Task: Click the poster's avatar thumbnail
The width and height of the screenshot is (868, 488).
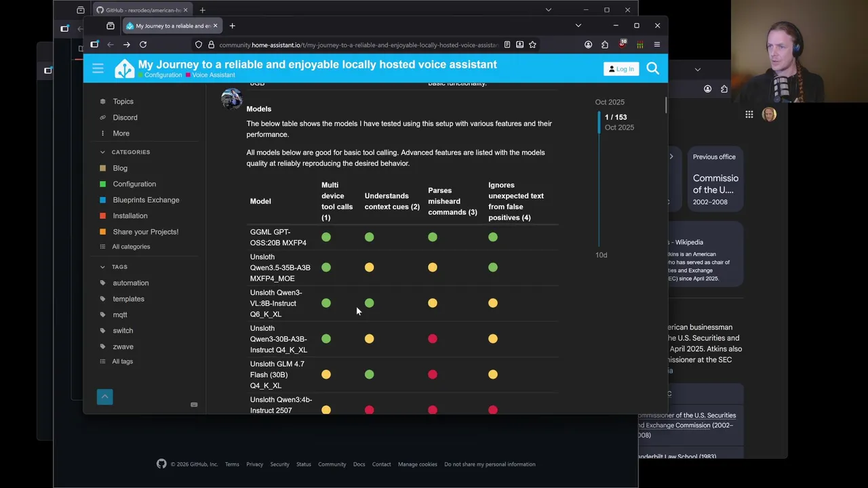Action: (x=231, y=99)
